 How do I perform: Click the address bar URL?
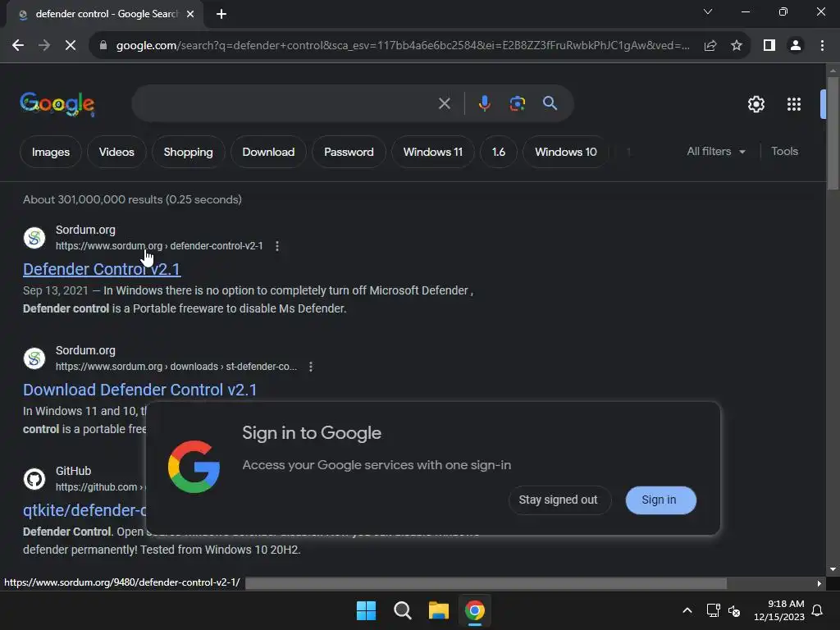pos(403,46)
